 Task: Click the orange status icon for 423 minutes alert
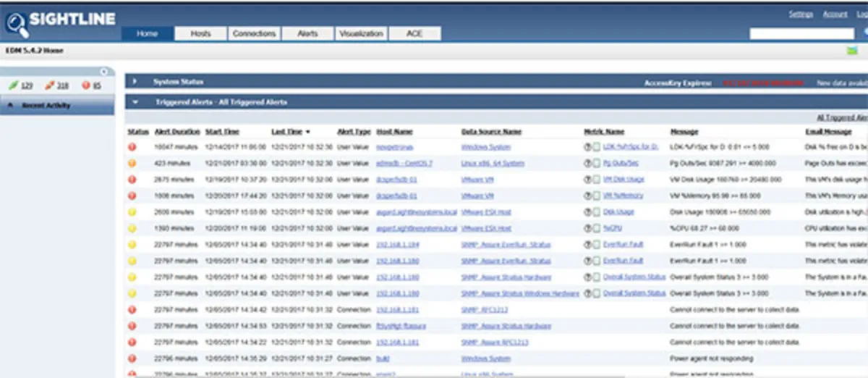132,163
